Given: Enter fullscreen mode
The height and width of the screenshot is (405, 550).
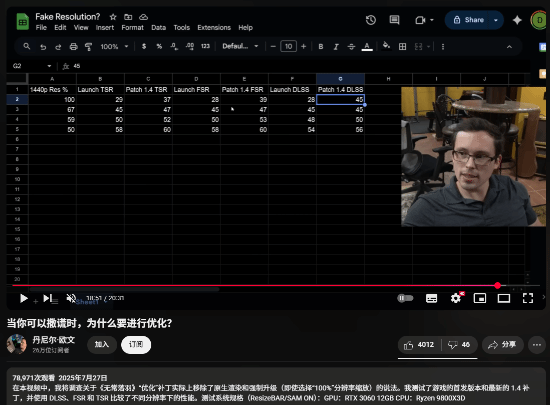Looking at the screenshot, I should tap(528, 298).
